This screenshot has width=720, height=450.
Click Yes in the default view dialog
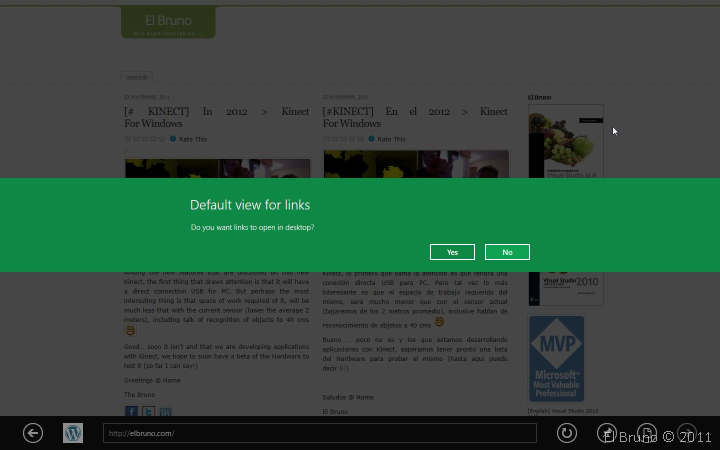pos(452,252)
